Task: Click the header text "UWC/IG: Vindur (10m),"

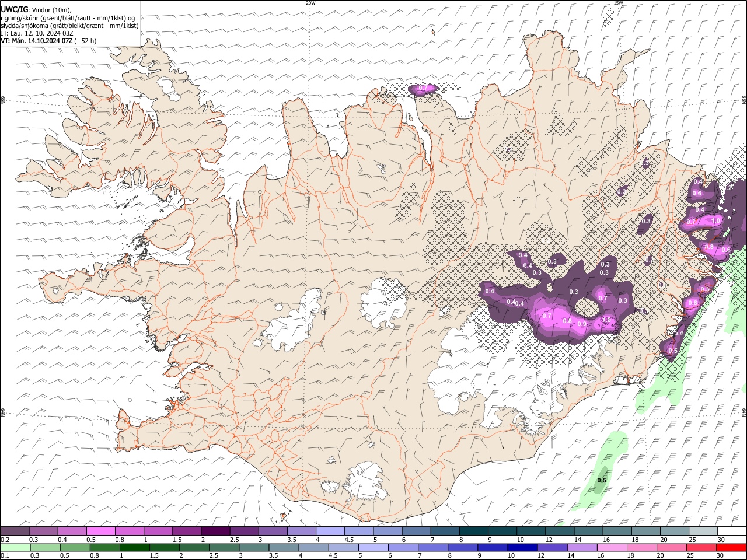Action: pyautogui.click(x=36, y=10)
